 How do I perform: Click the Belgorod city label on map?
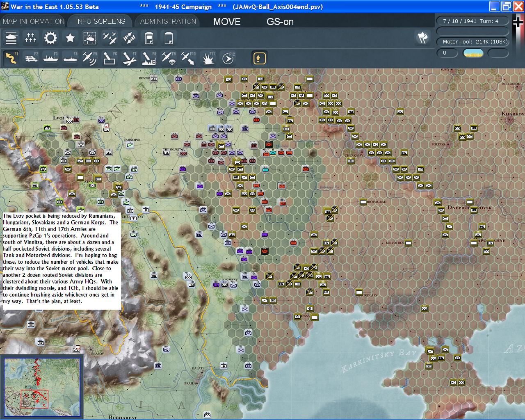(511, 84)
